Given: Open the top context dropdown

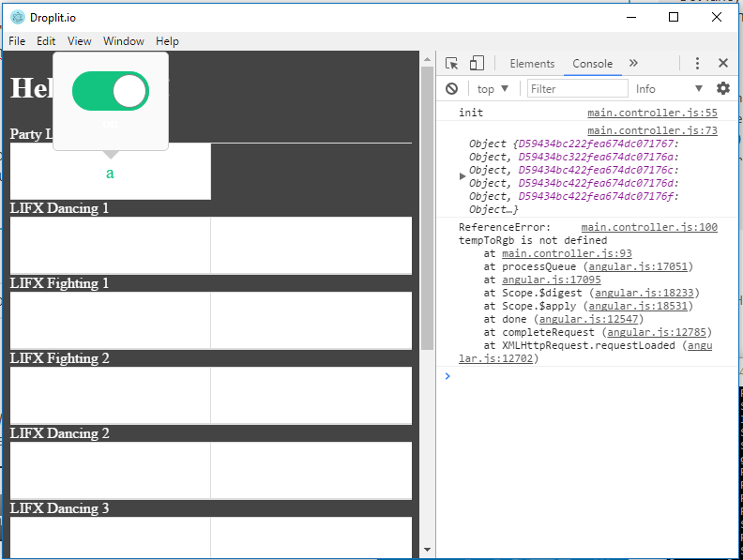Looking at the screenshot, I should (x=493, y=88).
